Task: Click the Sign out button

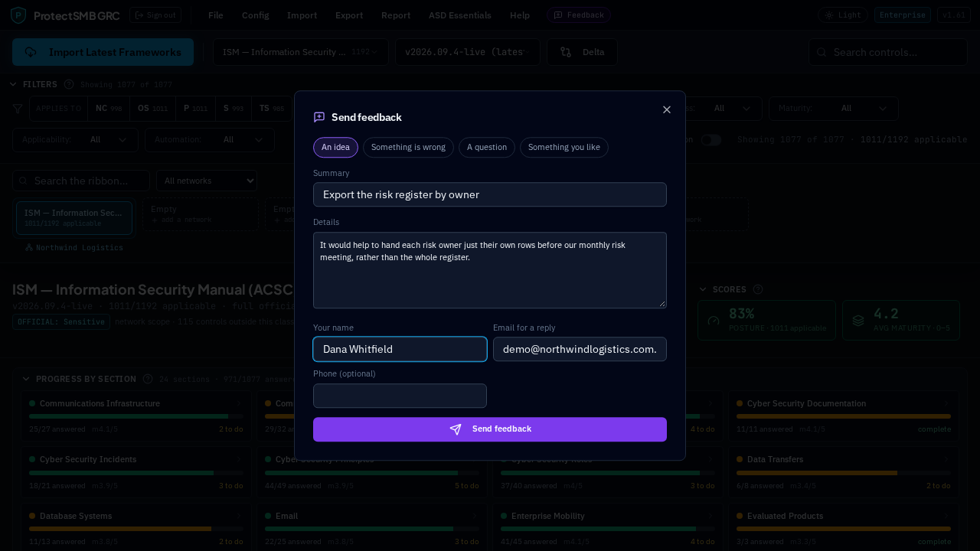Action: pyautogui.click(x=155, y=15)
